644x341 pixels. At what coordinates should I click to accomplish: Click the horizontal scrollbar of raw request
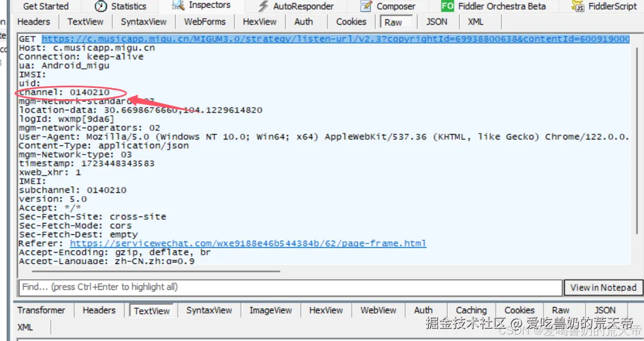click(156, 271)
